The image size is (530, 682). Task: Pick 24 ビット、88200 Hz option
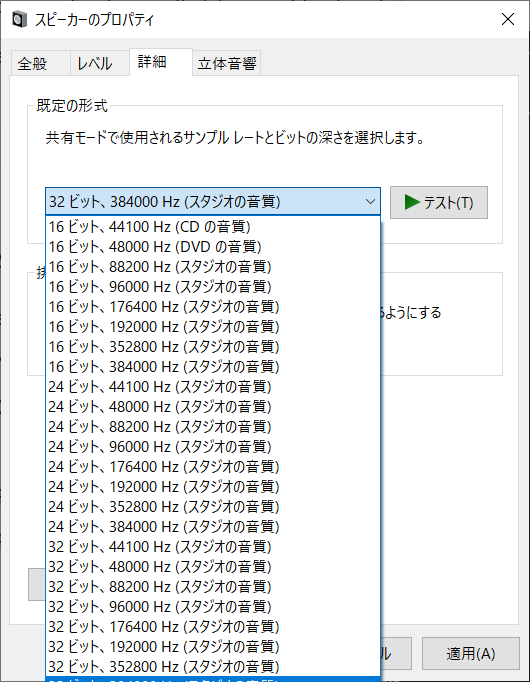213,427
